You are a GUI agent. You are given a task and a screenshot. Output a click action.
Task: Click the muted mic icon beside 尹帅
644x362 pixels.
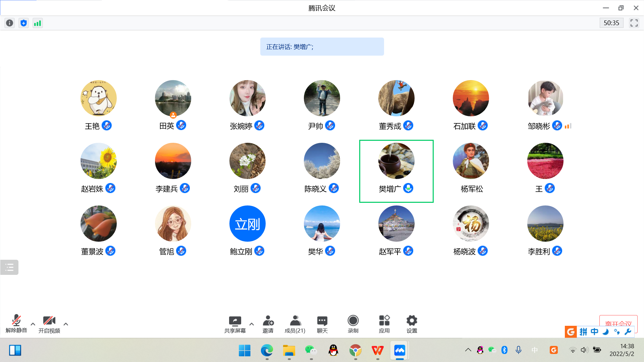[x=330, y=126]
